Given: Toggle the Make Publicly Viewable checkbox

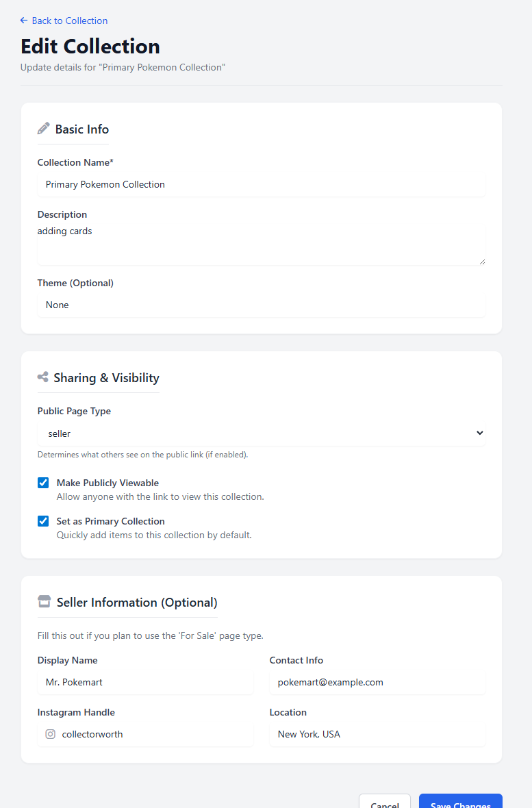Looking at the screenshot, I should [x=43, y=483].
